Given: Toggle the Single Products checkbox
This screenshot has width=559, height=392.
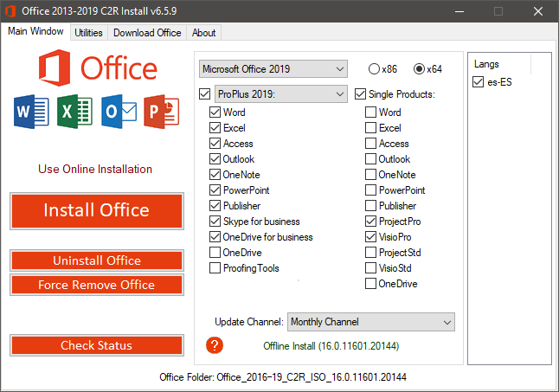Looking at the screenshot, I should tap(360, 94).
